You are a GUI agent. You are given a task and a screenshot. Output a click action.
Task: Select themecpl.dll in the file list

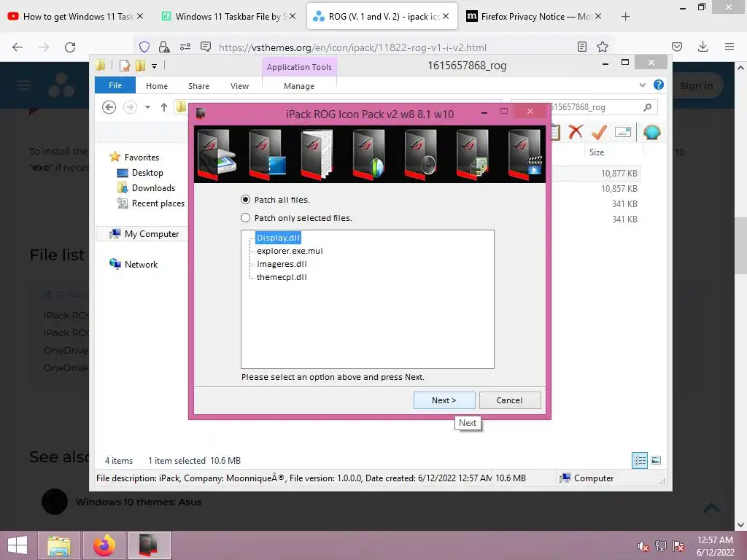282,277
